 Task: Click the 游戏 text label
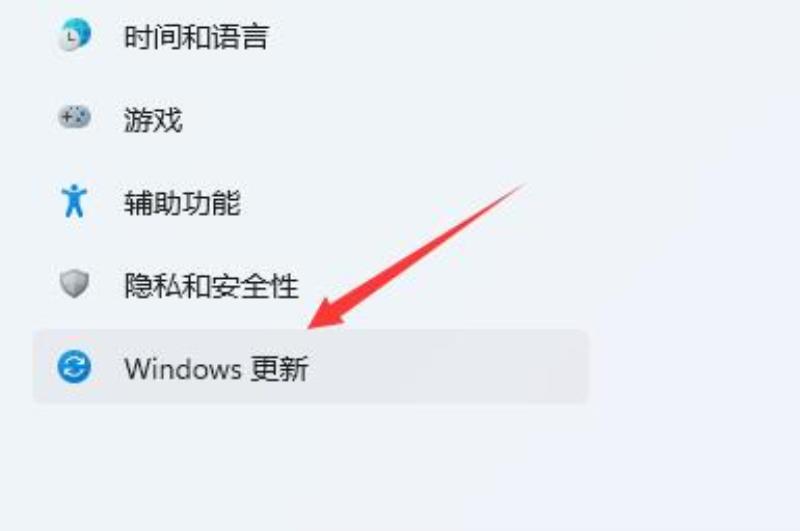click(153, 120)
